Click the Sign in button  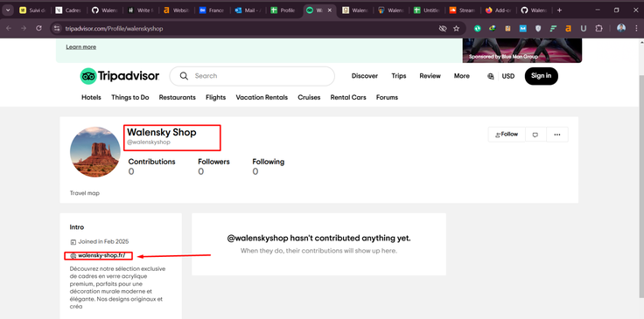[x=542, y=76]
